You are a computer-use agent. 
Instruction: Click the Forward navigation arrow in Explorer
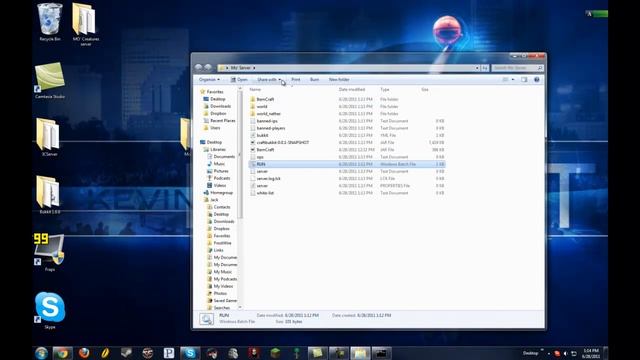point(208,67)
